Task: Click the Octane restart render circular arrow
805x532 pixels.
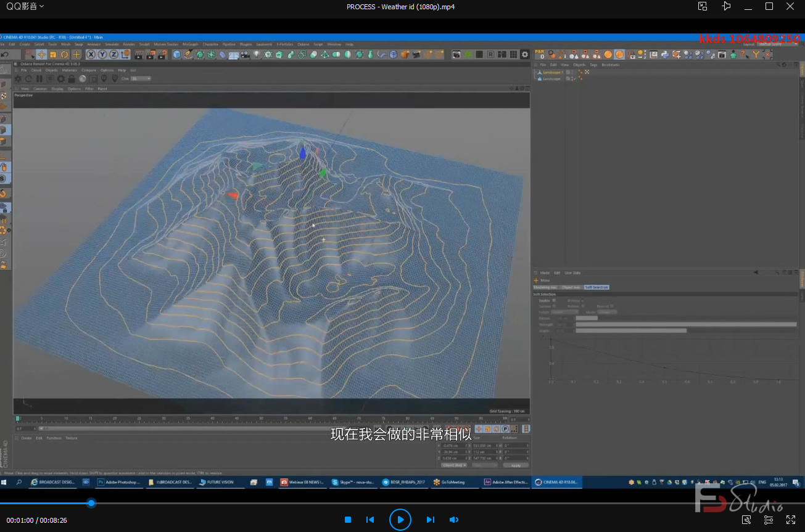Action: pos(28,79)
